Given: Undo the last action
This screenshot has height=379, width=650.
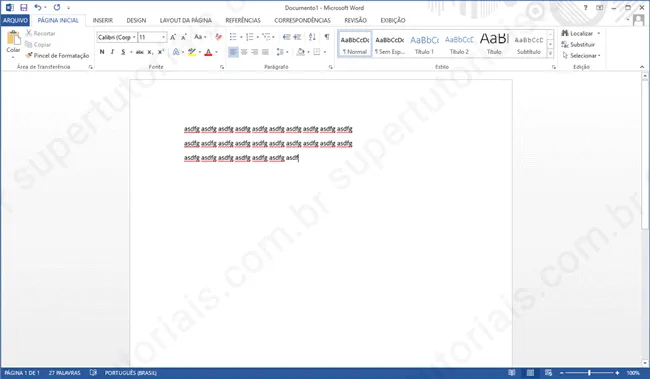Looking at the screenshot, I should click(37, 7).
